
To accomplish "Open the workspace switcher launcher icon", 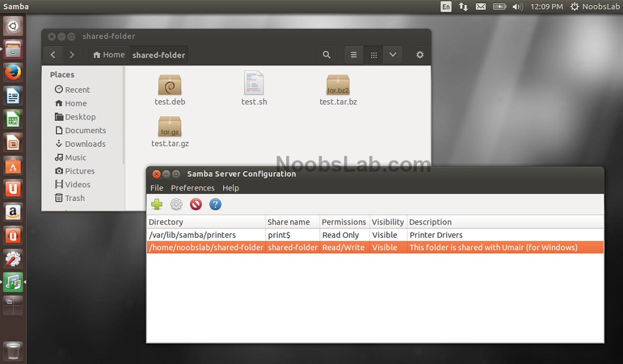I will click(x=13, y=306).
